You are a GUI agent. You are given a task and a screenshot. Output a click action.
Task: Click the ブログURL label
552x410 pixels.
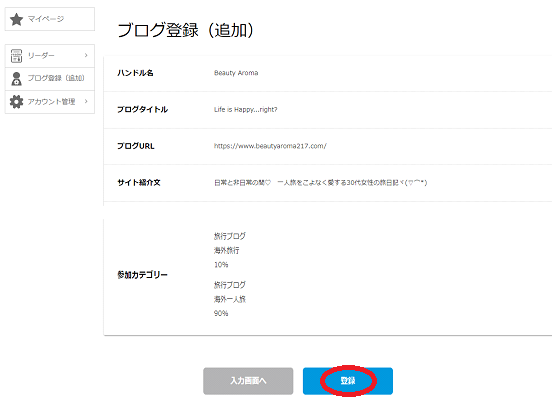tap(136, 146)
